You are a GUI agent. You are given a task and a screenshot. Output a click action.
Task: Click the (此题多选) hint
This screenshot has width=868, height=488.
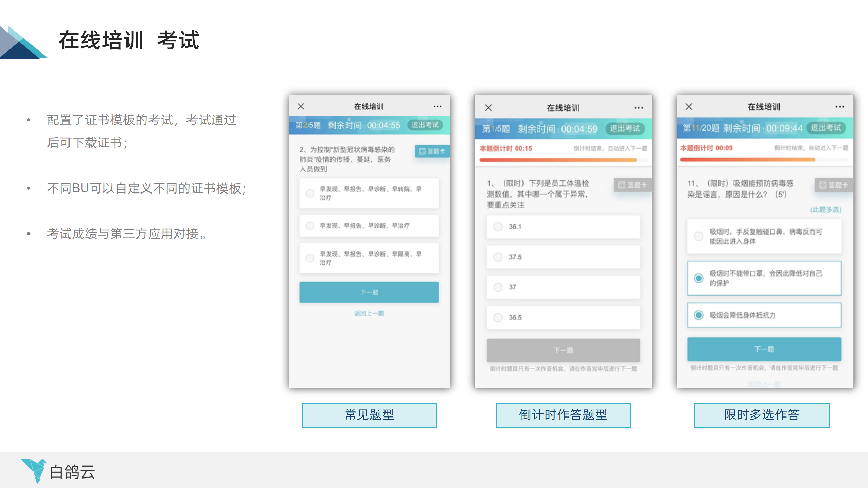826,210
